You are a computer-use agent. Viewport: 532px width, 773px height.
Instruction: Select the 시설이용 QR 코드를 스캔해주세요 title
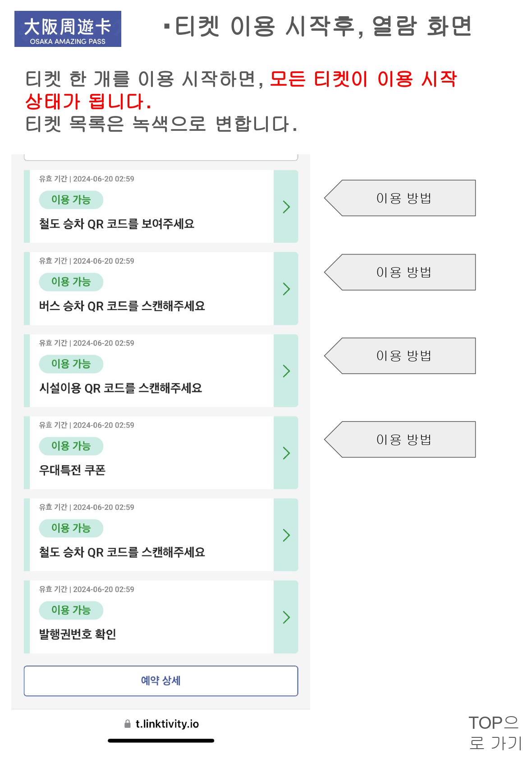(x=120, y=388)
